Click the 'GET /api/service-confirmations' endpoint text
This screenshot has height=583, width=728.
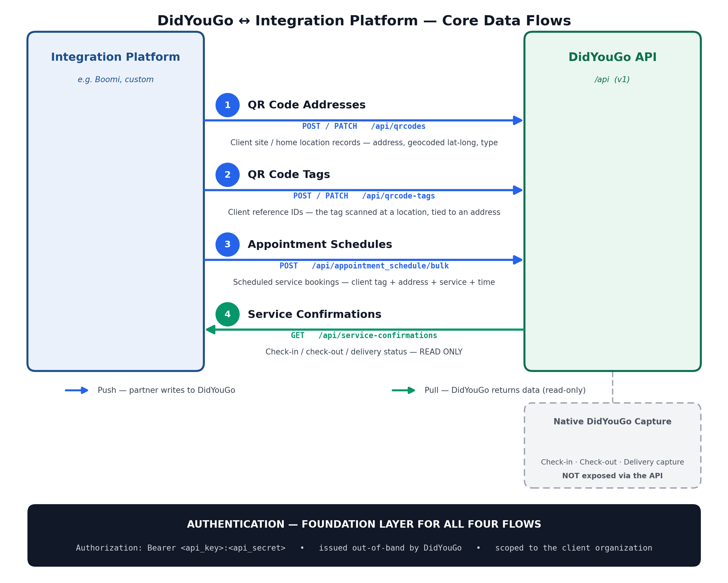click(364, 336)
